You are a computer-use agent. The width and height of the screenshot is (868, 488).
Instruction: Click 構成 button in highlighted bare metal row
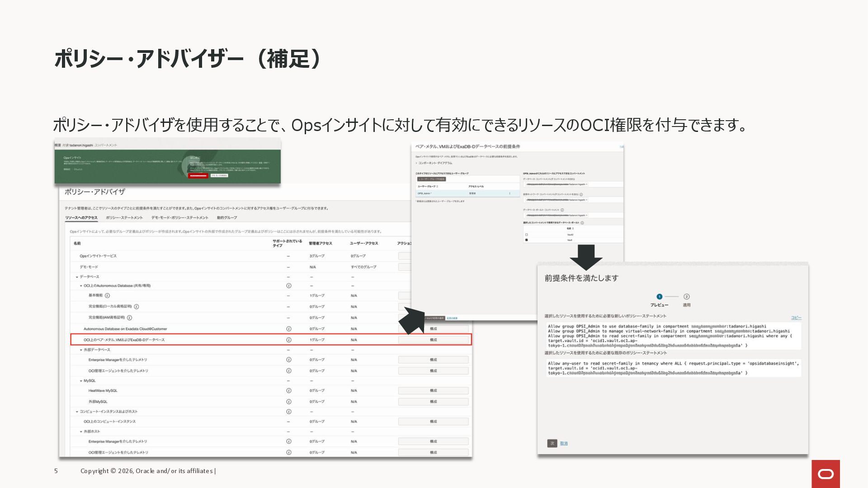433,340
